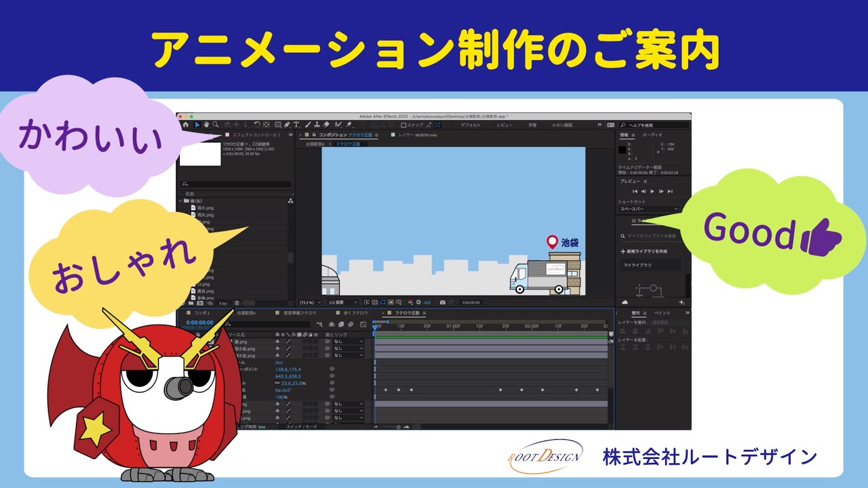Viewport: 868px width, 488px height.
Task: Open the スペースバー shortcut dropdown
Action: tap(648, 209)
